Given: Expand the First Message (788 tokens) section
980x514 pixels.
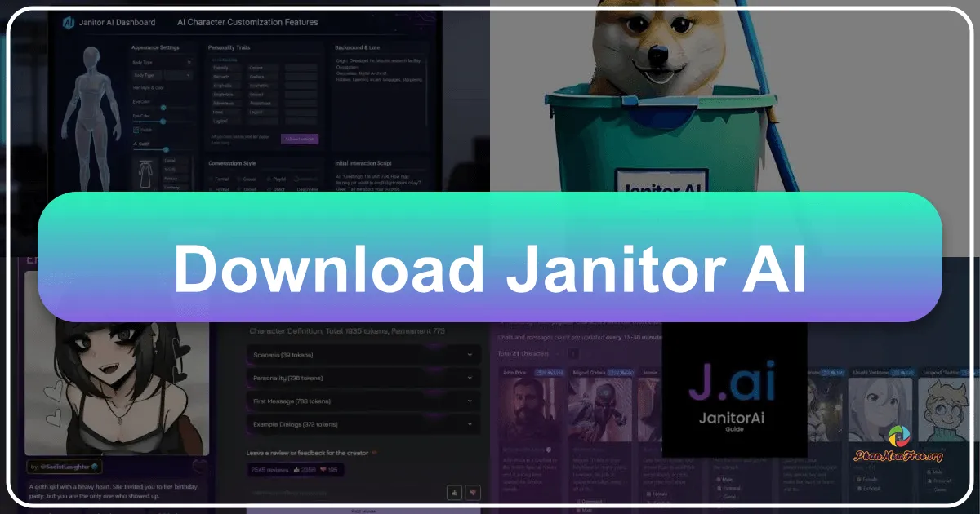Looking at the screenshot, I should [361, 401].
